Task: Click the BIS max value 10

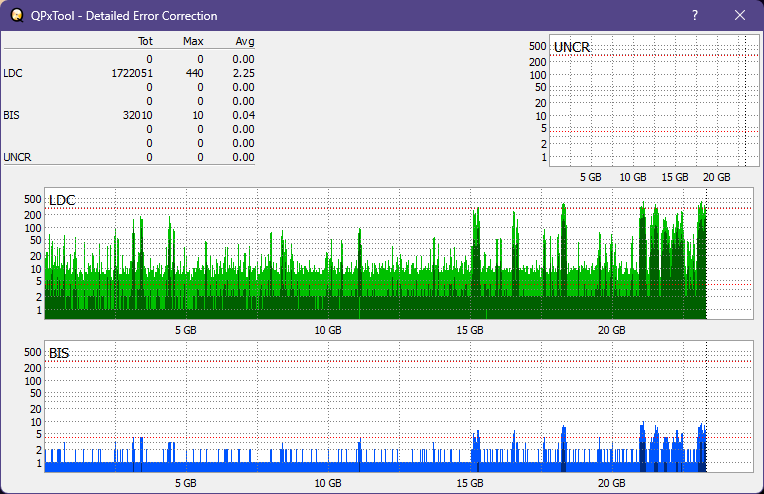Action: [198, 115]
